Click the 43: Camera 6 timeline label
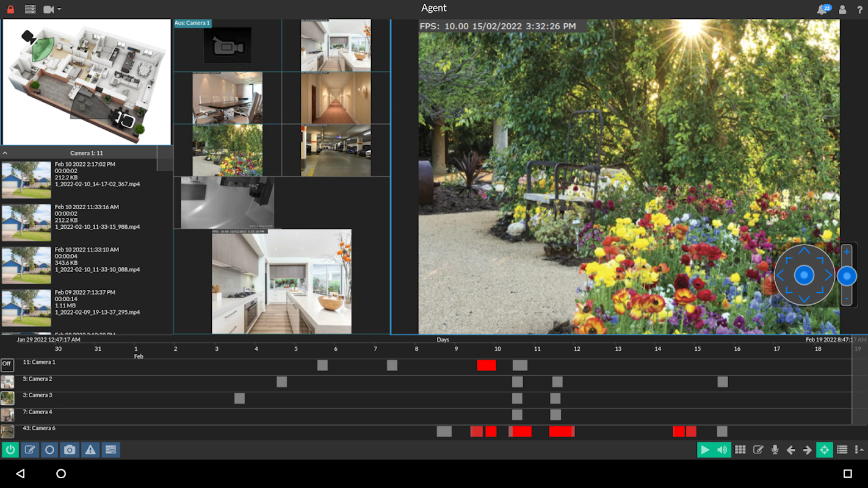 [39, 428]
